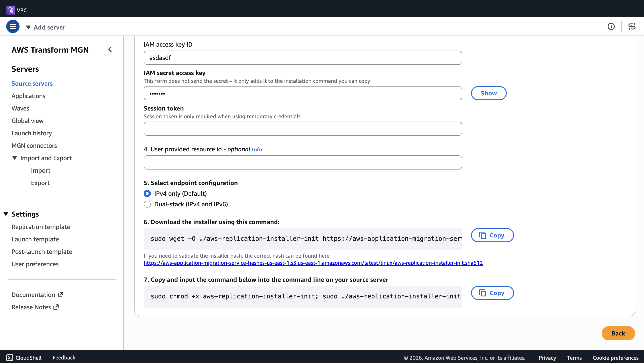This screenshot has width=644, height=363.
Task: Open Replication template settings
Action: click(41, 227)
